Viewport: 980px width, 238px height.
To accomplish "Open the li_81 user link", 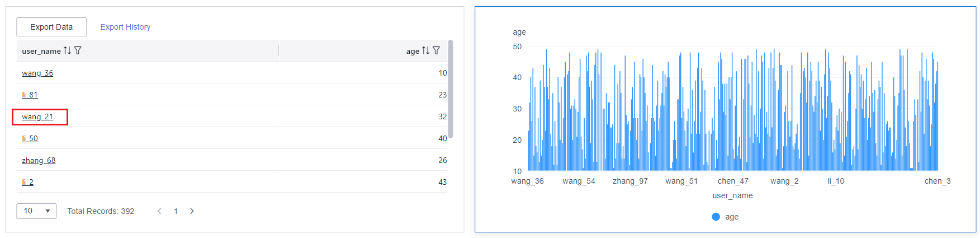I will pyautogui.click(x=30, y=95).
